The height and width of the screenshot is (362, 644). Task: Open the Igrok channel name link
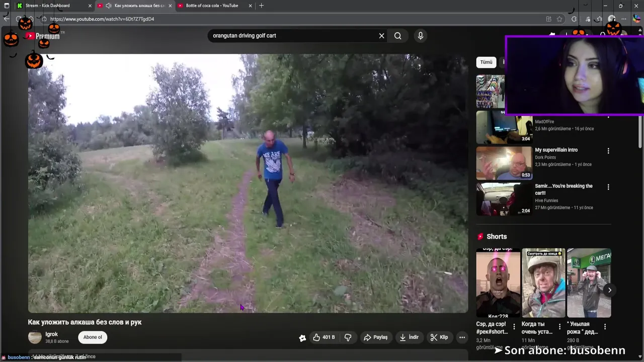click(x=51, y=334)
